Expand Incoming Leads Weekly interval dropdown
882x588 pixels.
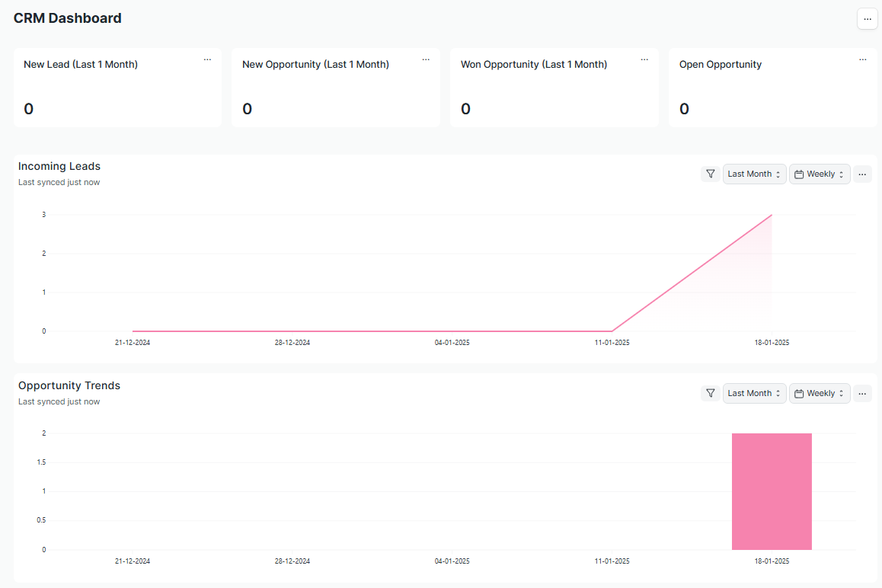tap(820, 174)
